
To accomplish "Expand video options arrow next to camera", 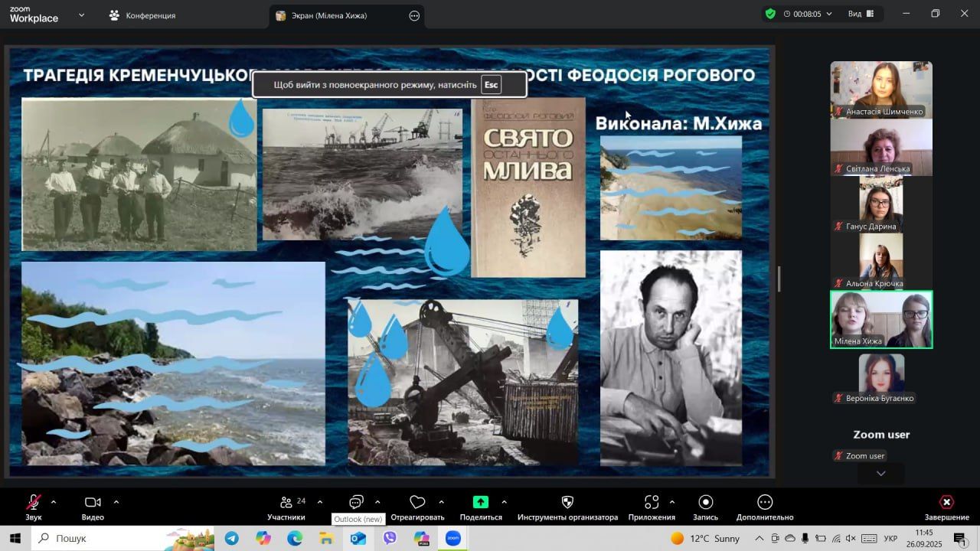I will coord(116,502).
